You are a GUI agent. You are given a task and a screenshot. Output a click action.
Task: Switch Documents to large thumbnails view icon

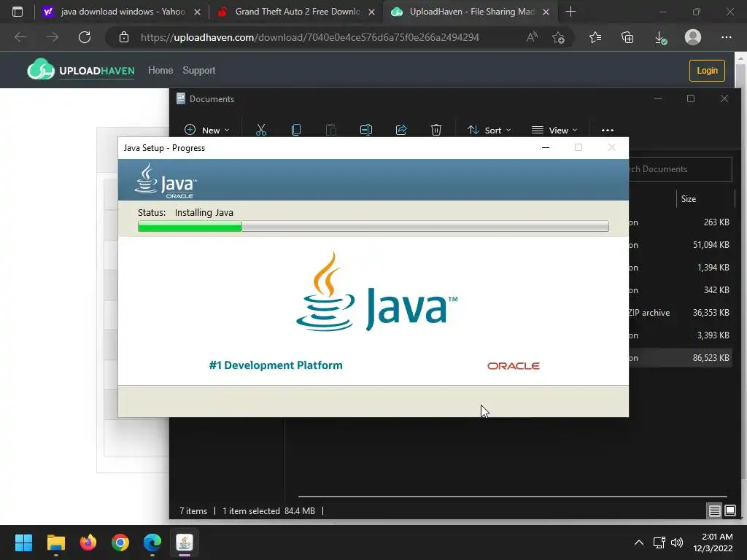click(730, 511)
